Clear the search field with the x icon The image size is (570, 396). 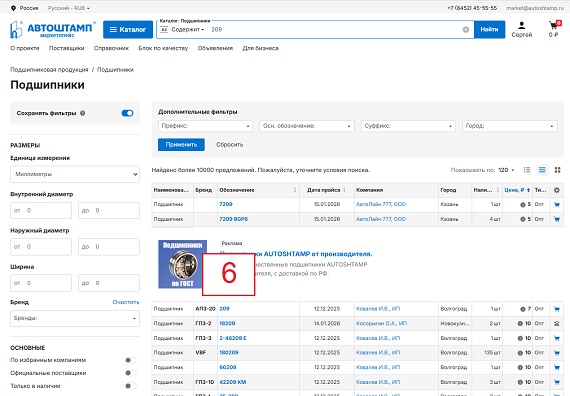tap(465, 29)
